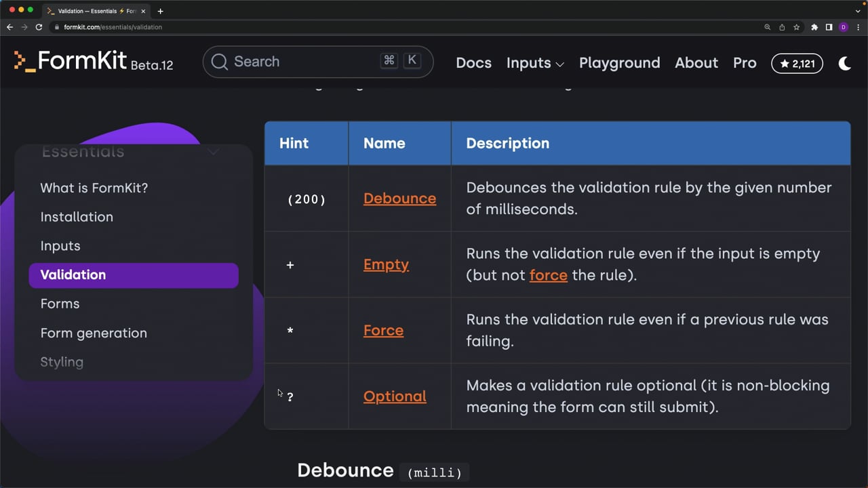
Task: Click browser back arrow
Action: (x=9, y=27)
